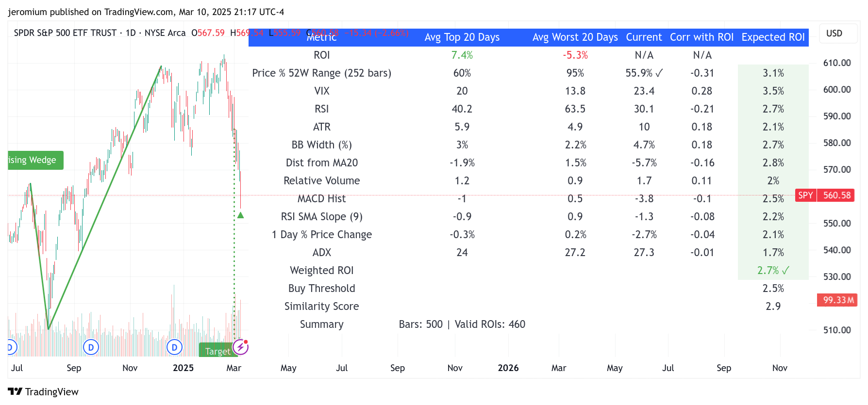Click the 560.58 last price label
This screenshot has width=868, height=405.
(x=836, y=195)
